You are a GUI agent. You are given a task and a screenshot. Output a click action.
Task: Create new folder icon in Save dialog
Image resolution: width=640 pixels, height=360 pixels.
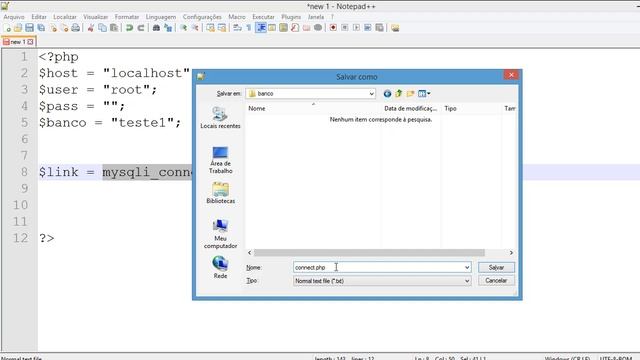[x=410, y=93]
